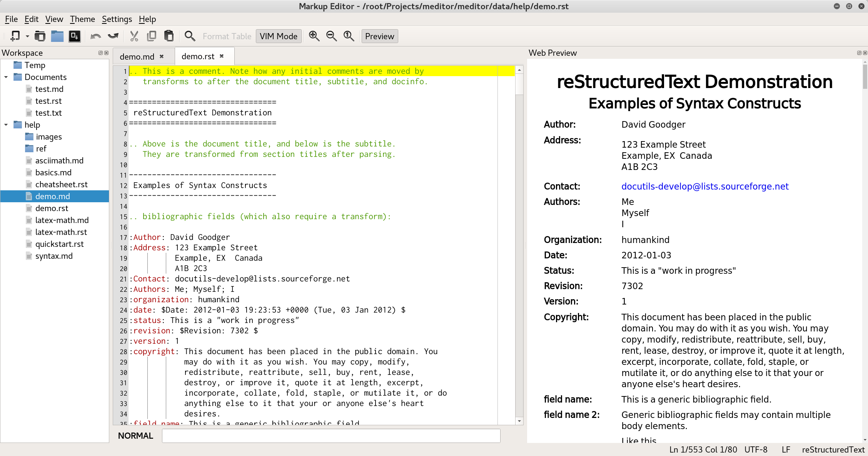Switch to the demo.md tab
The image size is (868, 456).
[137, 57]
